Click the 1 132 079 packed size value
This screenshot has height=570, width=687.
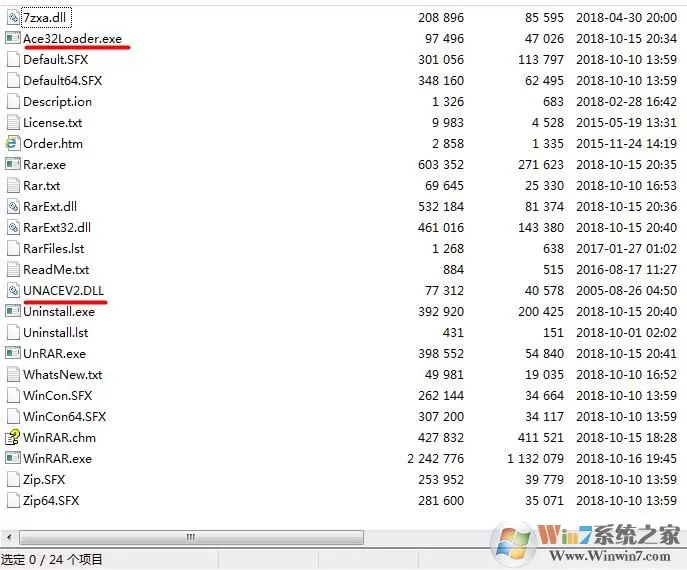[535, 459]
